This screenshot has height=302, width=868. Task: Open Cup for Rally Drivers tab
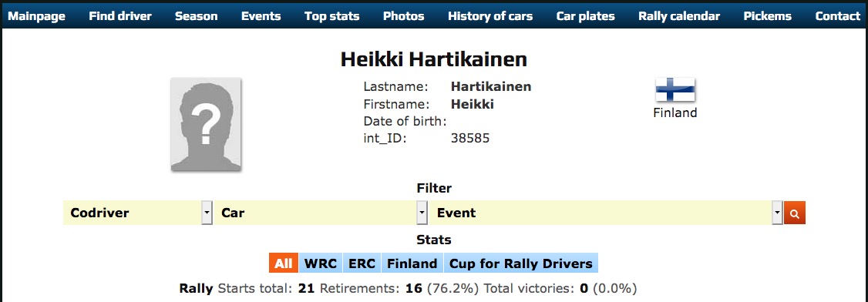(x=521, y=263)
